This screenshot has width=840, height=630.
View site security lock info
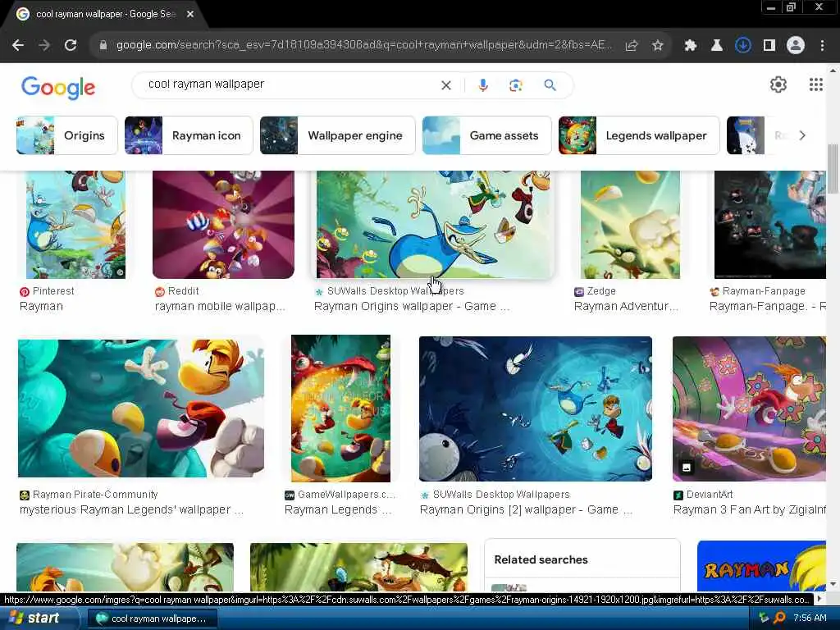click(103, 46)
